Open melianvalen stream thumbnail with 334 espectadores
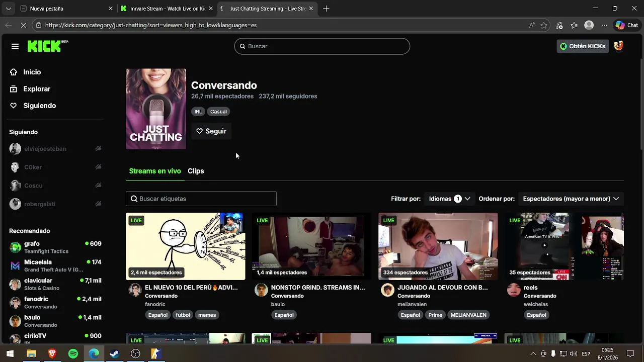This screenshot has height=362, width=644. 438,246
